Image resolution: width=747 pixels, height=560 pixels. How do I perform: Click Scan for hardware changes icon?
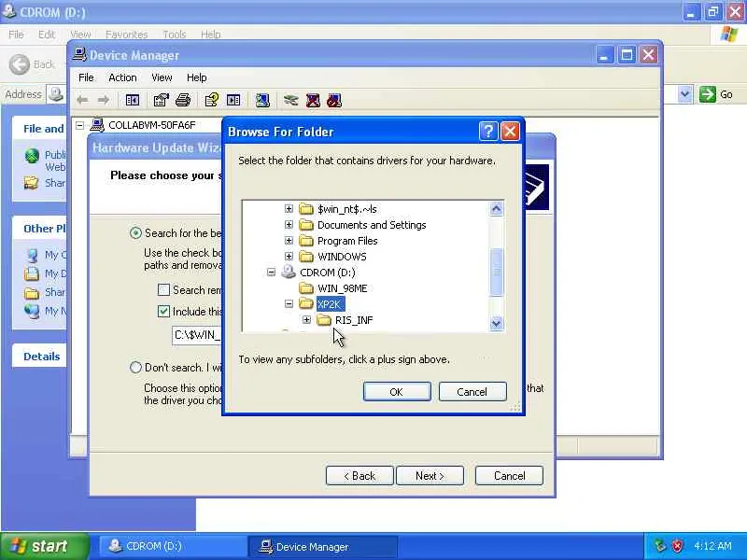click(262, 100)
